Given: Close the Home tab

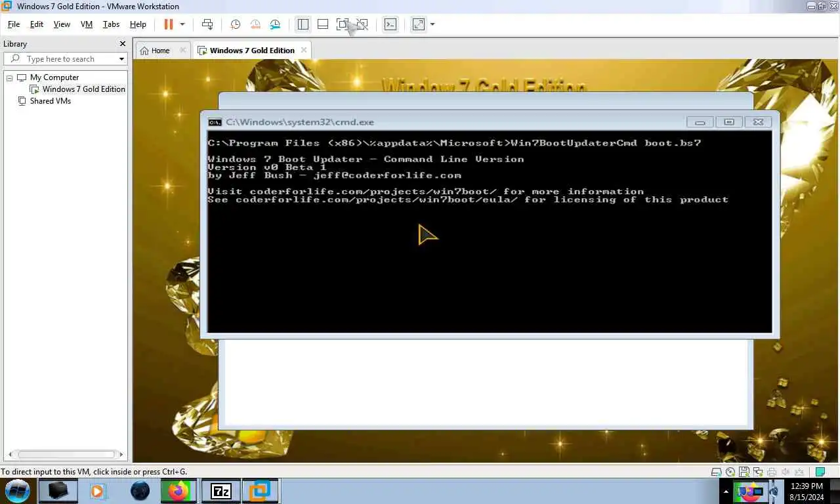Looking at the screenshot, I should (x=182, y=51).
